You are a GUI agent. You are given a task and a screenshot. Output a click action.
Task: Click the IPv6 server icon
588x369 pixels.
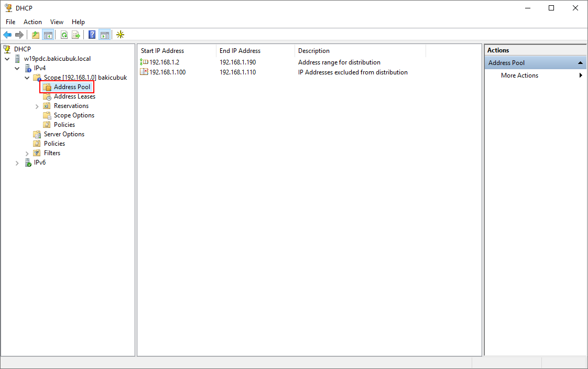(28, 162)
